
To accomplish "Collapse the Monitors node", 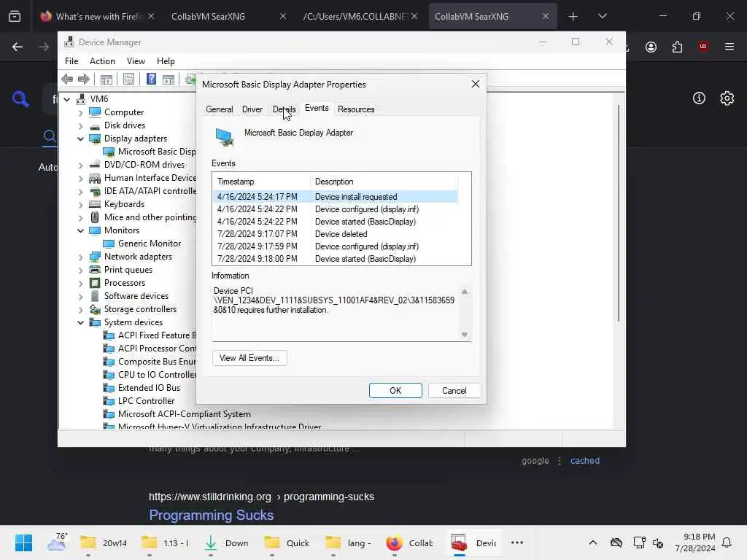I will click(x=80, y=231).
